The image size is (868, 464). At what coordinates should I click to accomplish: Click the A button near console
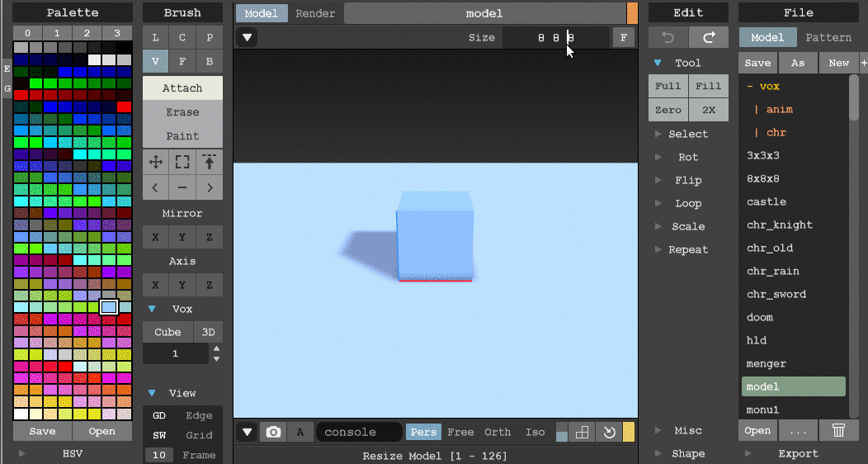(x=300, y=432)
